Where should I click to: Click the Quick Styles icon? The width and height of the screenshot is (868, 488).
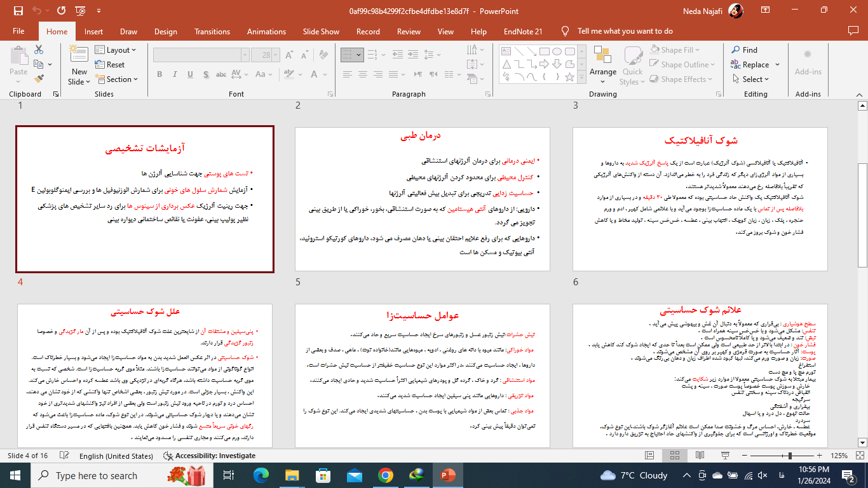click(x=632, y=64)
